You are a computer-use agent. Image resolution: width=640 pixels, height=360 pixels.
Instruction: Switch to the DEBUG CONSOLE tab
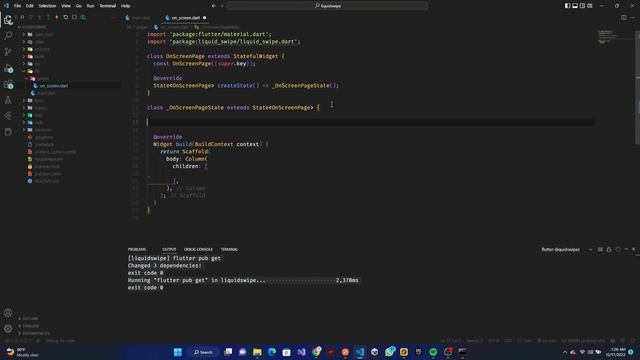[x=198, y=249]
